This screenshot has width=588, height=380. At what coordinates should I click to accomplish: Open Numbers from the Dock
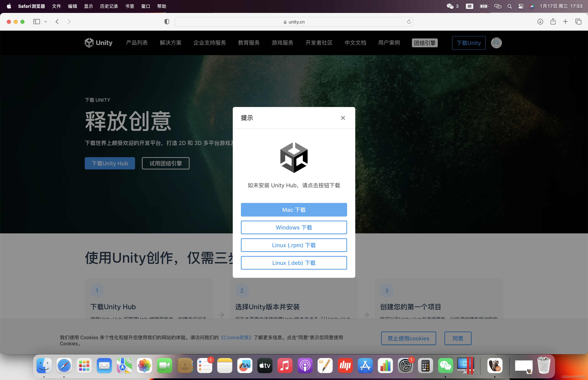[385, 365]
